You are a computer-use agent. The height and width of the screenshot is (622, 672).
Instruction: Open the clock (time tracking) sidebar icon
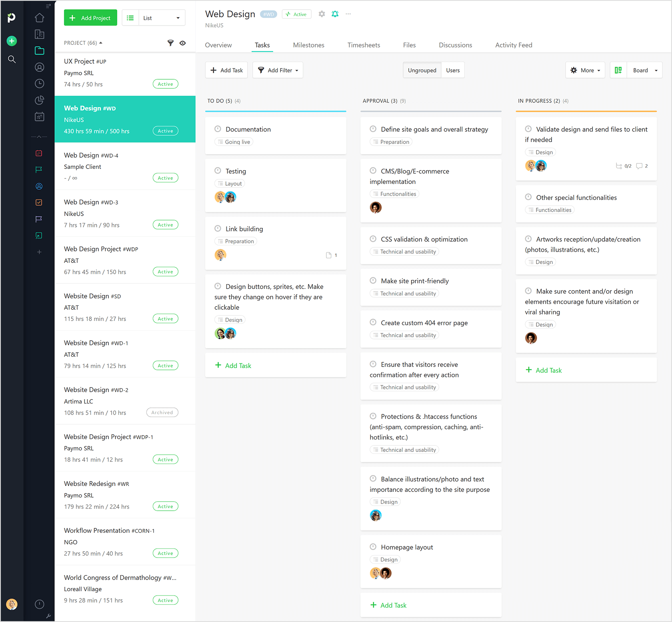[x=39, y=84]
